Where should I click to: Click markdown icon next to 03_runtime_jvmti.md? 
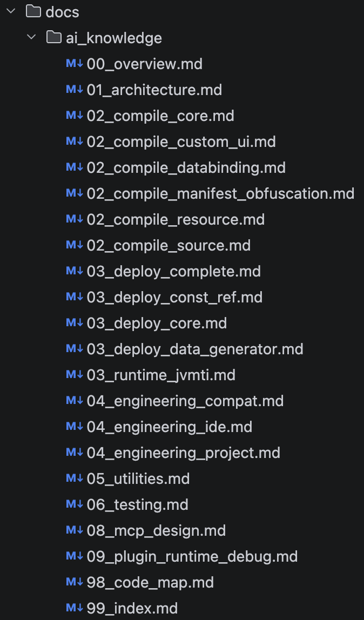74,375
